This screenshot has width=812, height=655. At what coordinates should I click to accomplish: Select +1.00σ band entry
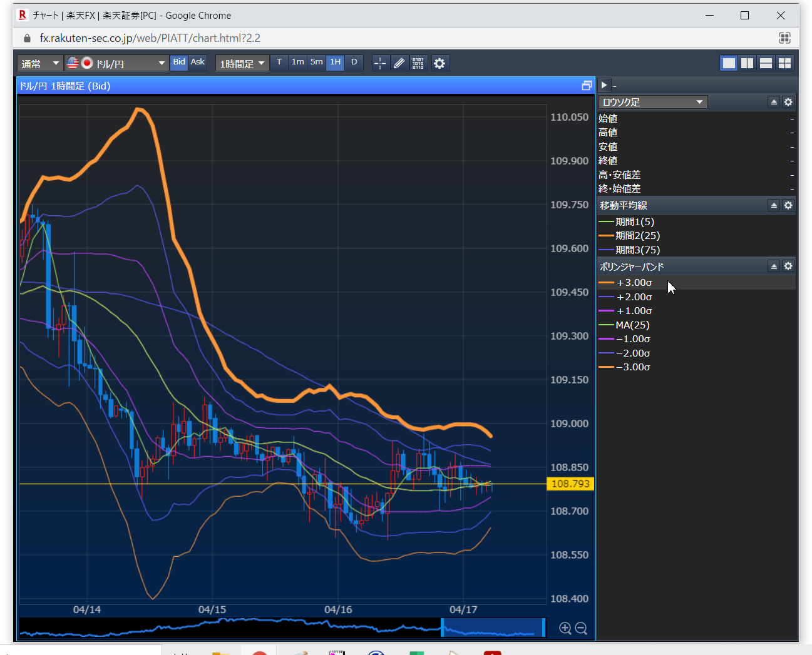tap(696, 311)
